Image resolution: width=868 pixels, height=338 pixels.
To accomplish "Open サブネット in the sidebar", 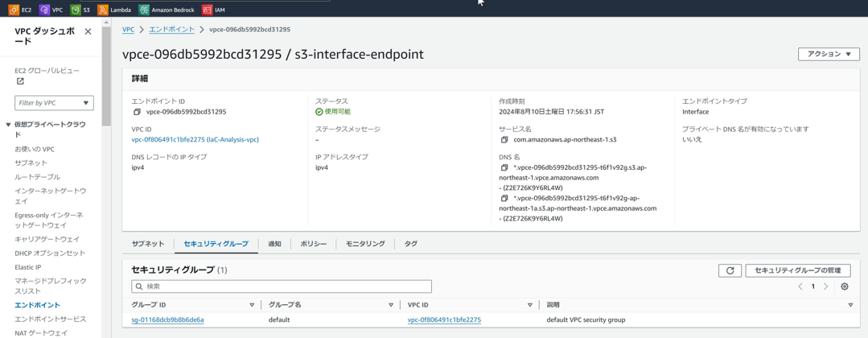I will [x=31, y=163].
